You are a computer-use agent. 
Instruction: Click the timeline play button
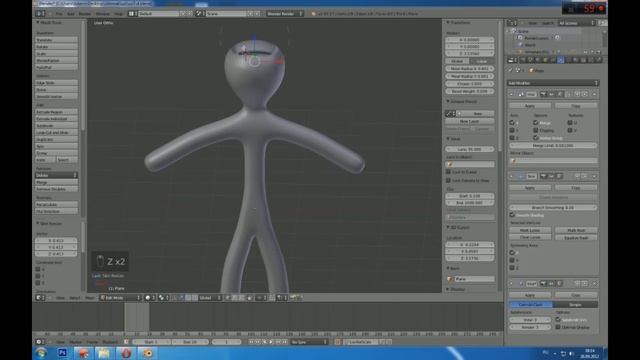point(271,342)
